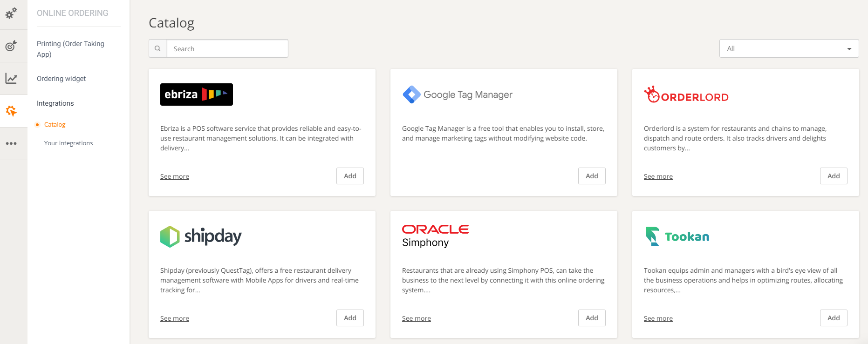Click the Shipday description text
Viewport: 868px width, 344px height.
click(x=260, y=280)
